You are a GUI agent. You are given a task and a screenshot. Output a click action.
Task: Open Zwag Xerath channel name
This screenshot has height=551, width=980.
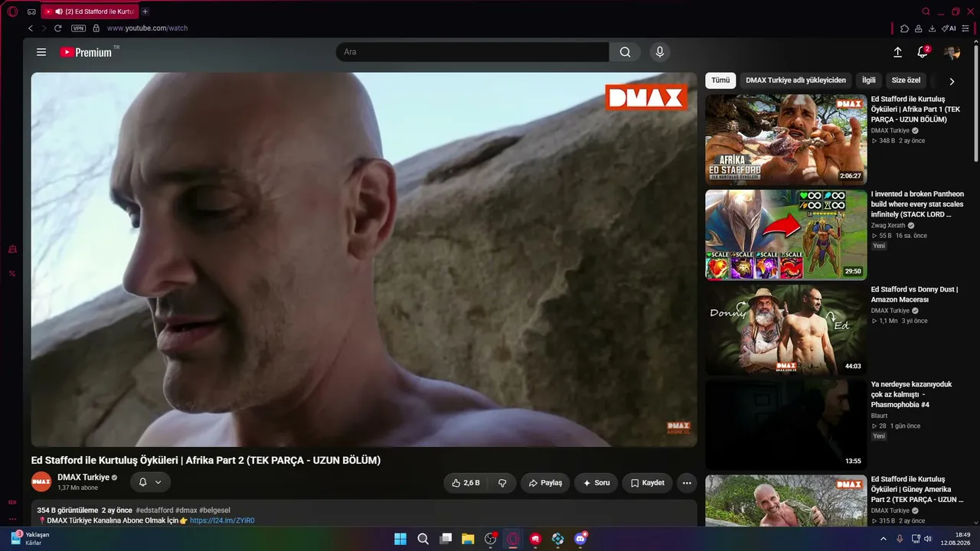click(888, 226)
